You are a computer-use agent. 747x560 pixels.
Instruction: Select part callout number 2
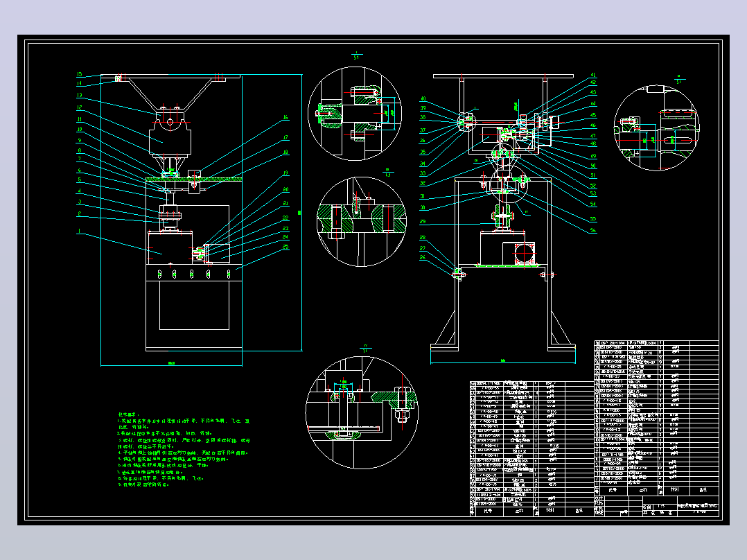[x=80, y=213]
